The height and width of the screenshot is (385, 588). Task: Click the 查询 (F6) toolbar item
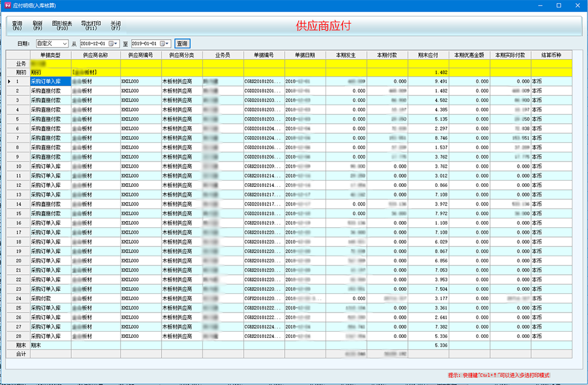(x=17, y=25)
